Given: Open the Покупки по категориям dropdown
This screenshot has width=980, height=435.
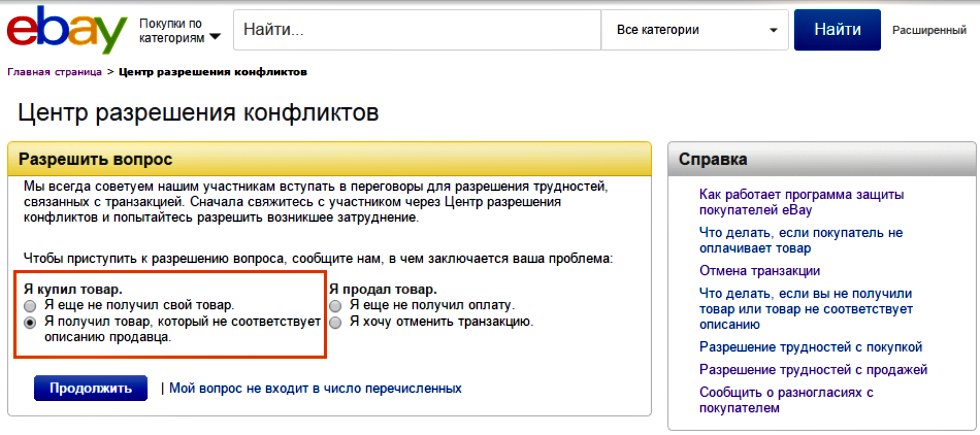Looking at the screenshot, I should [x=179, y=31].
